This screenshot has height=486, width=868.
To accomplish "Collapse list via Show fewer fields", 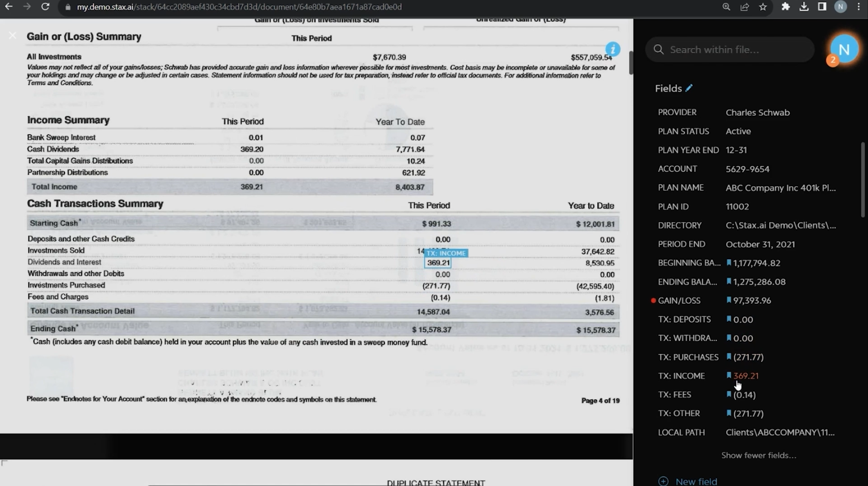I will (x=758, y=455).
